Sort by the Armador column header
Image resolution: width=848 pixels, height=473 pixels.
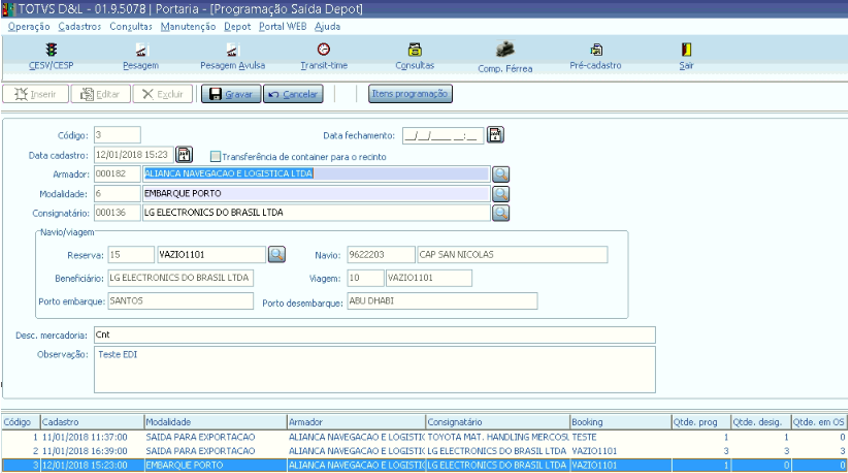(356, 422)
